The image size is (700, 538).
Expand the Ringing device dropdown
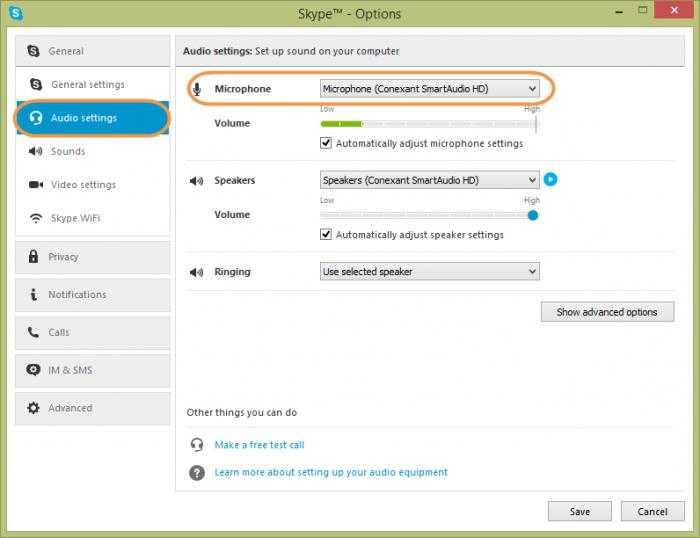click(x=429, y=272)
